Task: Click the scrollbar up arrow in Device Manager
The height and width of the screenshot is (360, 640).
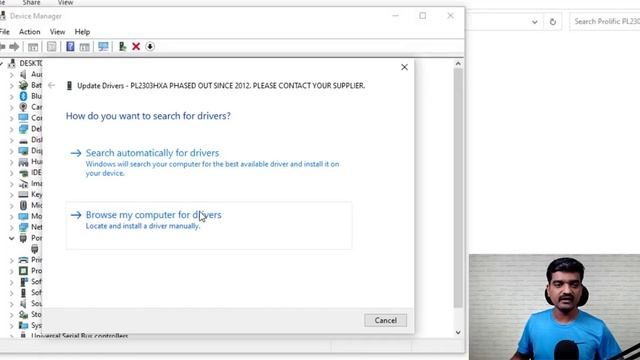Action: pyautogui.click(x=458, y=64)
